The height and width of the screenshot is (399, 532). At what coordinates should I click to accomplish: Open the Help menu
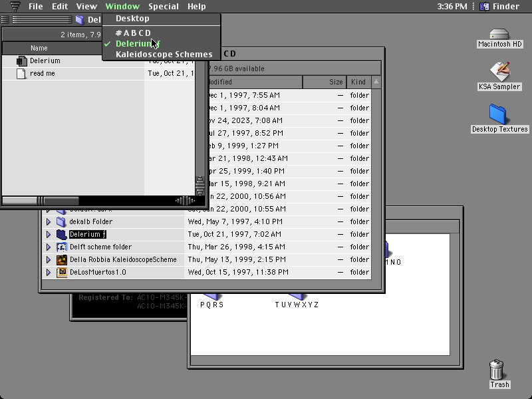click(x=196, y=6)
